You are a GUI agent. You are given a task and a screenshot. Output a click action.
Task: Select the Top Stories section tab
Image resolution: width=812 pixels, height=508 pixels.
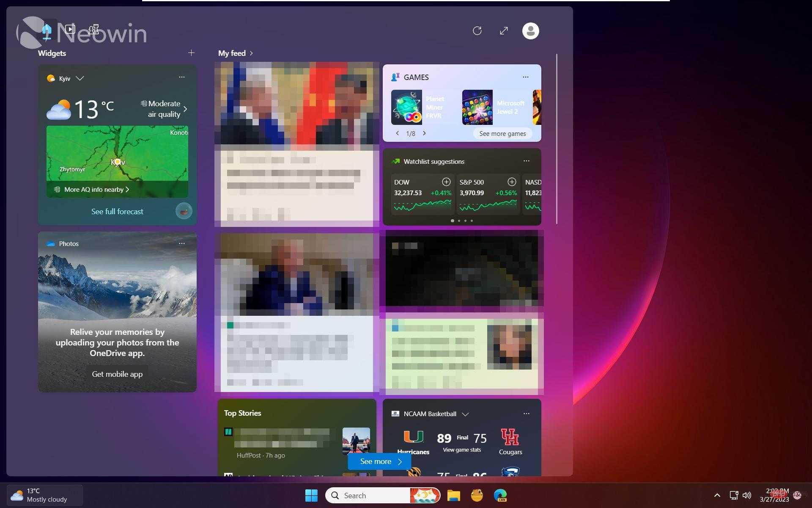(x=243, y=413)
